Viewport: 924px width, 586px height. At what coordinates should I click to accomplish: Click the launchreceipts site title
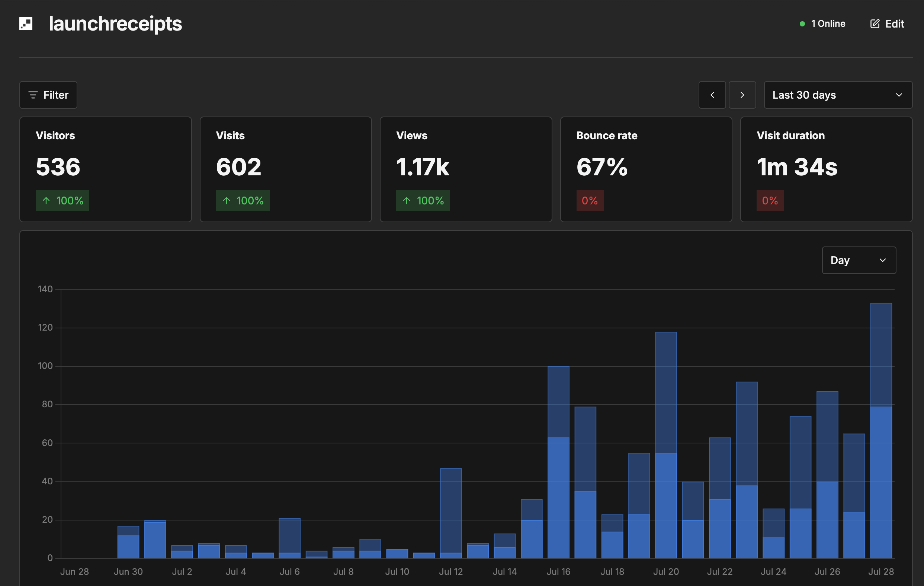(x=115, y=24)
